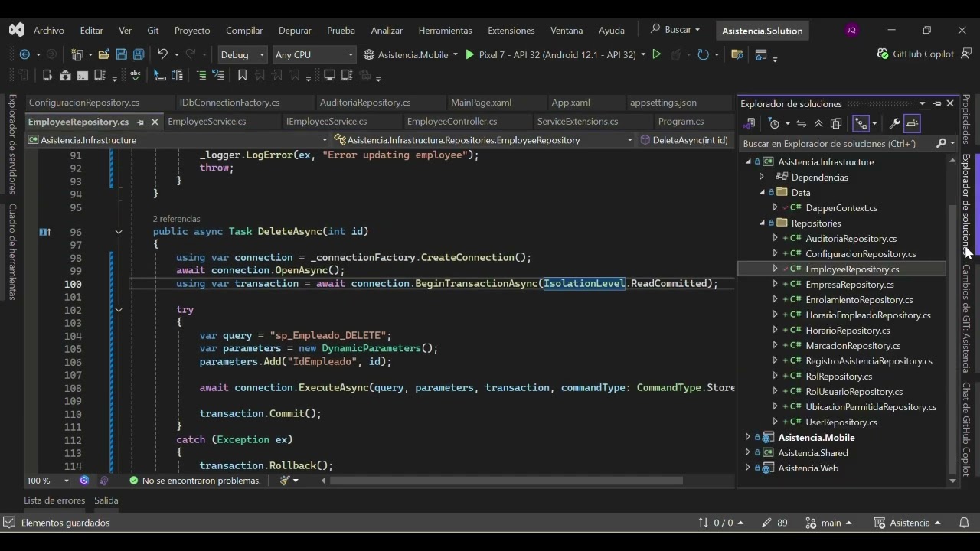Click the Find in Files folder-search icon

[737, 54]
